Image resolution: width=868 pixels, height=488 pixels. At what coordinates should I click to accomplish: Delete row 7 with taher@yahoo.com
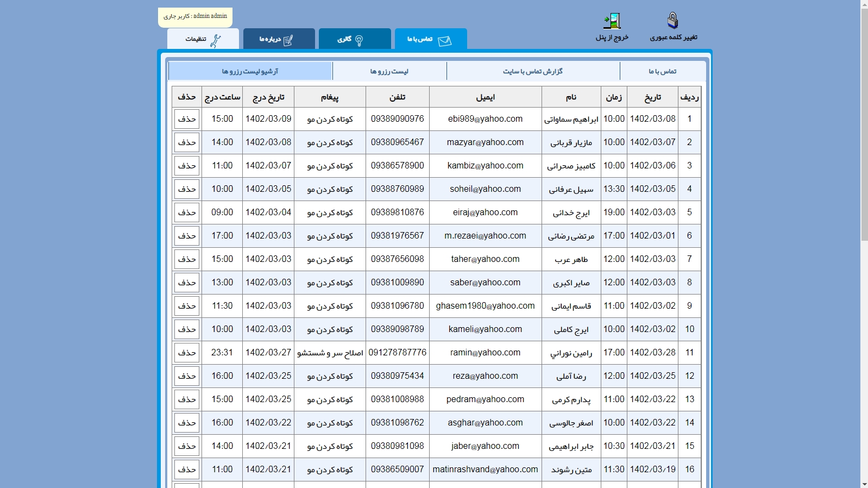187,259
